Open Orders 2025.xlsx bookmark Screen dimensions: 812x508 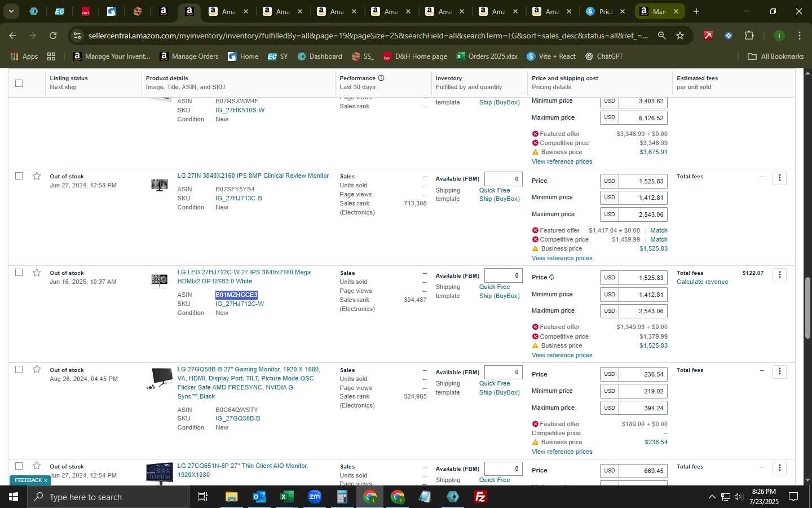[487, 56]
